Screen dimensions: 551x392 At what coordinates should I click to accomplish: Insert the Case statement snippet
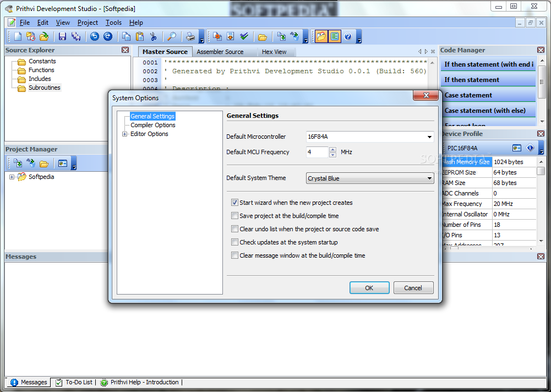pyautogui.click(x=488, y=95)
